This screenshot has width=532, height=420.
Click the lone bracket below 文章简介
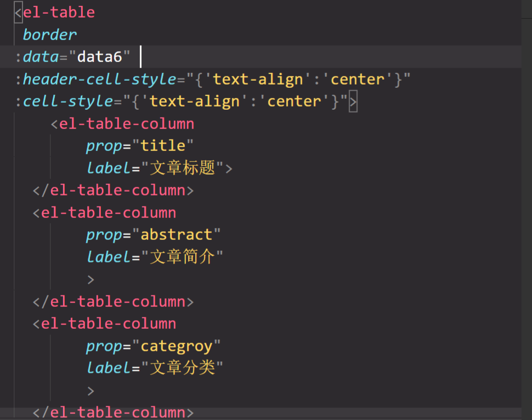(91, 279)
